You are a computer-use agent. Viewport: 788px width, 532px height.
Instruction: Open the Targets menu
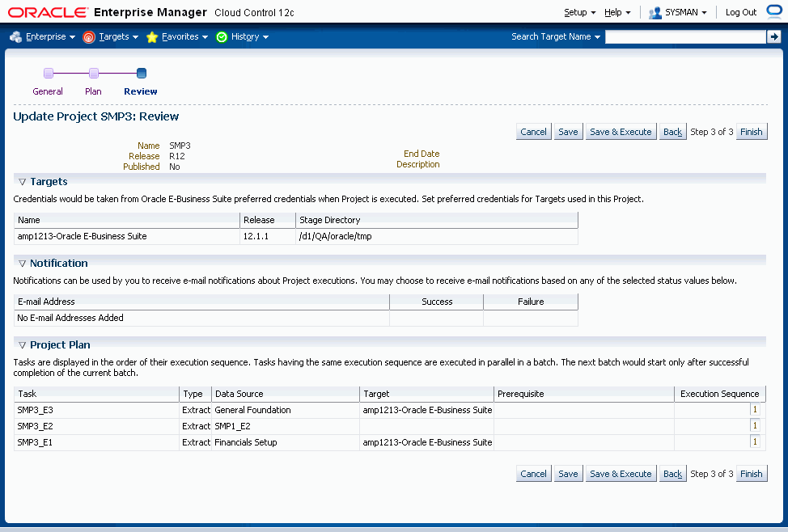click(118, 36)
